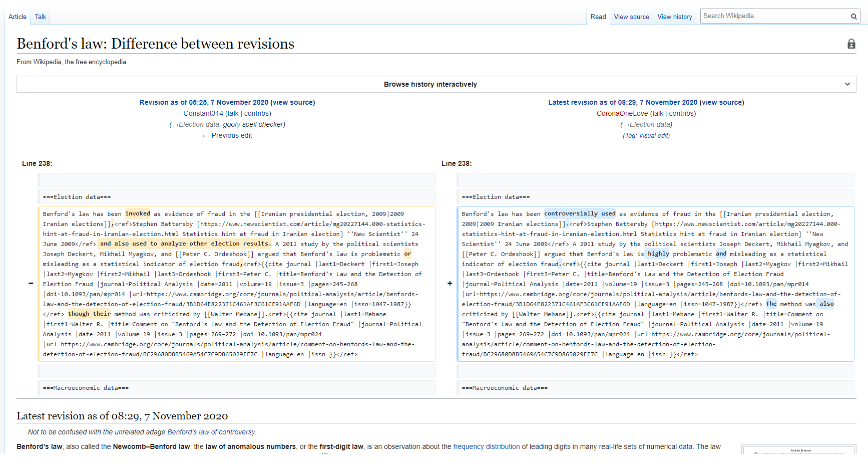Screen dimensions: 868x467
Task: Open the article chart thumbnail
Action: point(798,450)
